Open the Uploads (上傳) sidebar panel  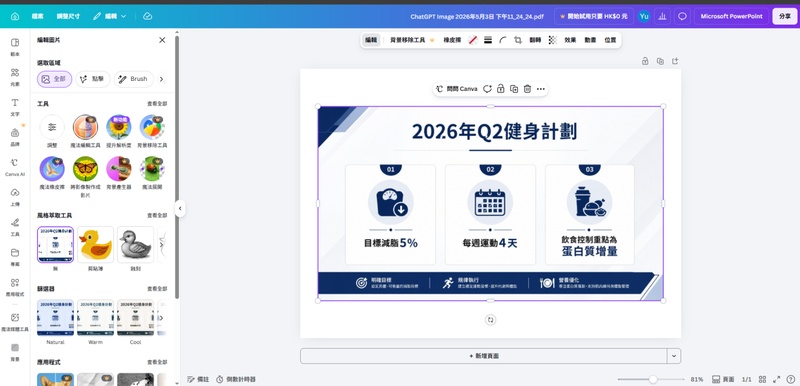[x=15, y=196]
